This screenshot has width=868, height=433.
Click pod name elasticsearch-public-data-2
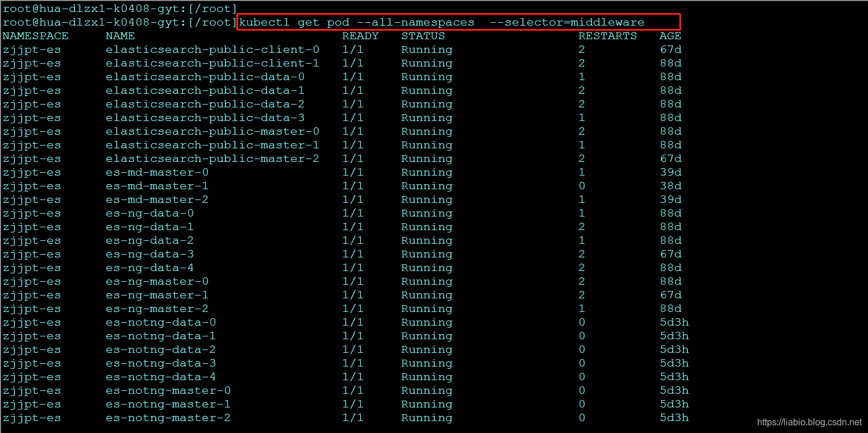click(205, 104)
